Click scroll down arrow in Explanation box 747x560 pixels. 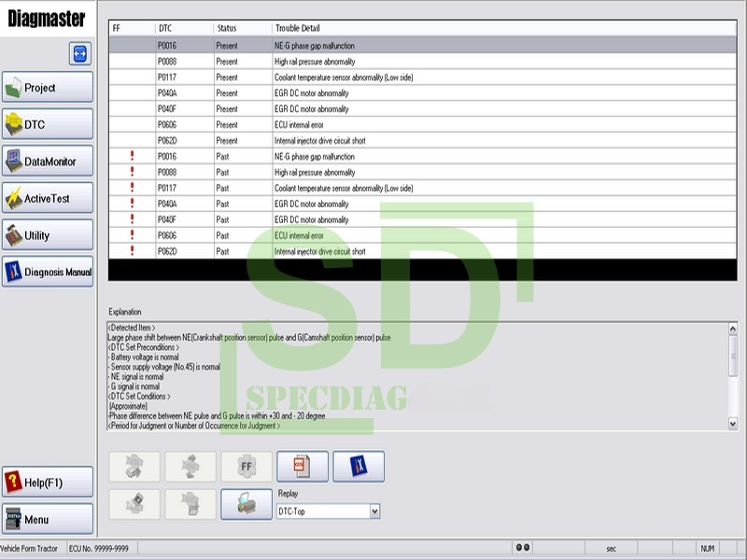point(733,424)
